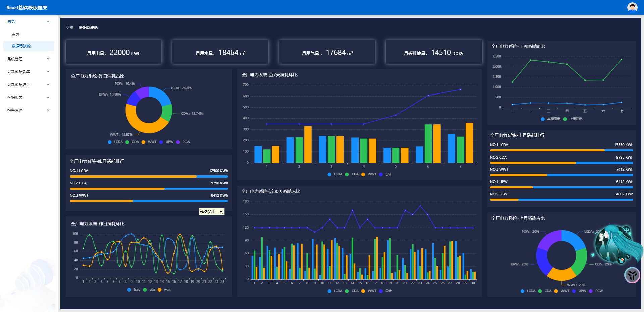Toggle WWT legend in last month donut
This screenshot has height=312, width=644.
[x=561, y=291]
